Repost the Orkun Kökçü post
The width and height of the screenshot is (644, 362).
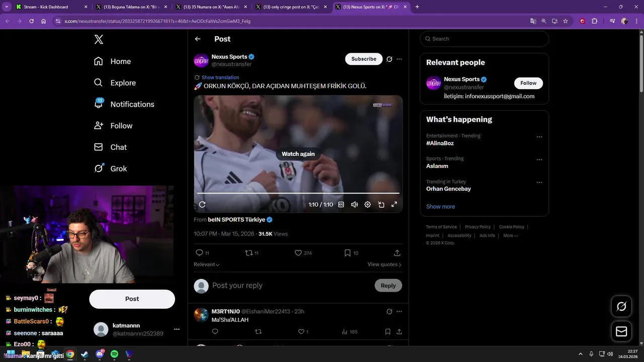249,253
